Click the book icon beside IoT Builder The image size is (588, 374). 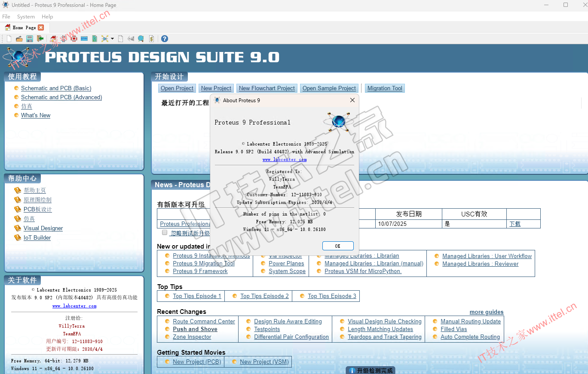(x=18, y=237)
